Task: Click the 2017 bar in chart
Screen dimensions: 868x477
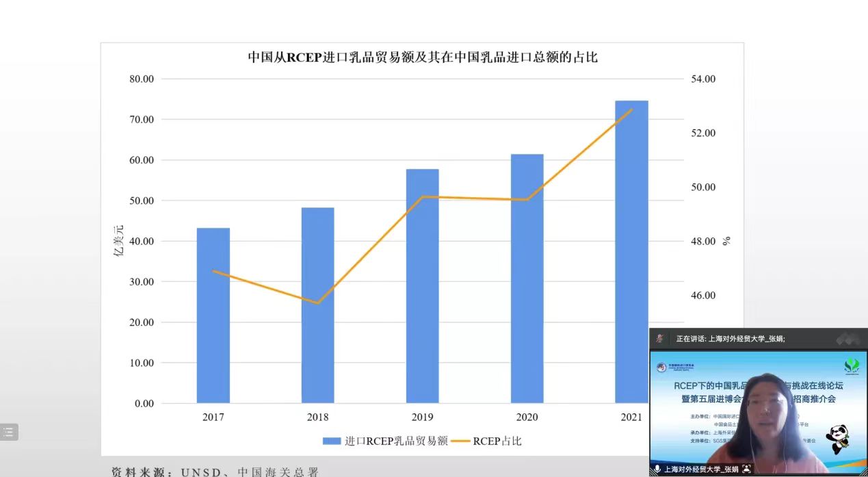Action: [x=213, y=315]
